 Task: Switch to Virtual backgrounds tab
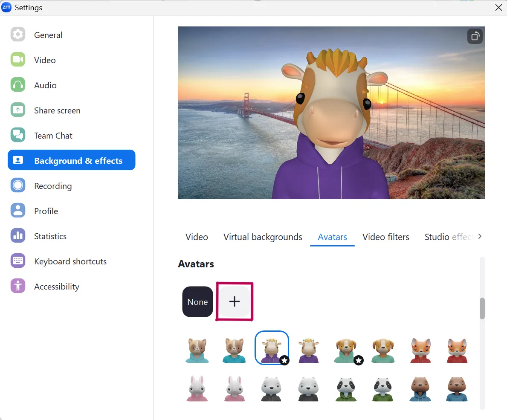pyautogui.click(x=263, y=237)
